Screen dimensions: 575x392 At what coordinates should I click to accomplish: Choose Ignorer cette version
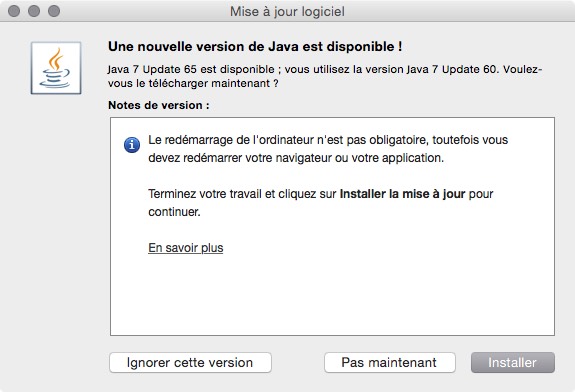tap(190, 362)
